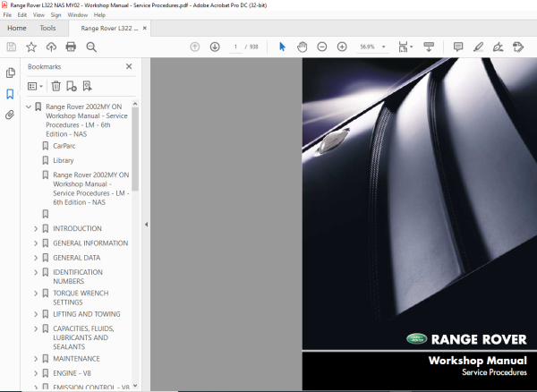Image resolution: width=537 pixels, height=392 pixels.
Task: Click the bookmarks panel vertical scrollbar thumb
Action: point(135,149)
